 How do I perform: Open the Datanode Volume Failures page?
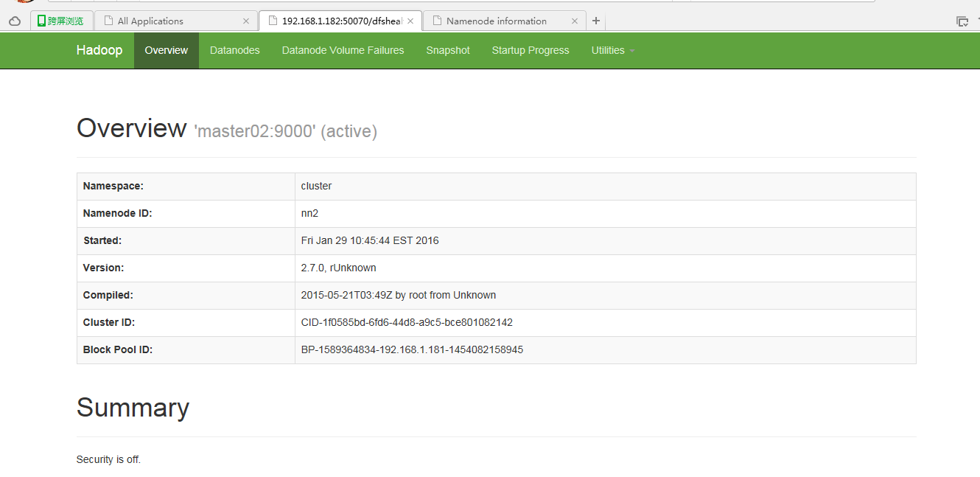tap(343, 50)
